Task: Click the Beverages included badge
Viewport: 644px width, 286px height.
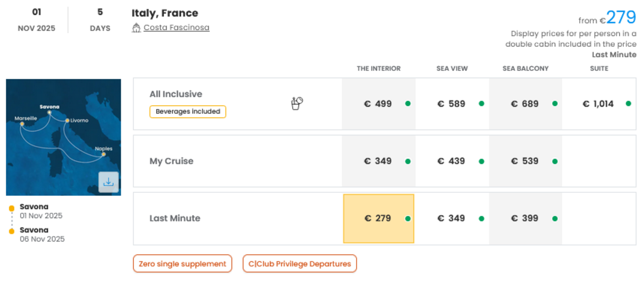Action: (x=188, y=112)
